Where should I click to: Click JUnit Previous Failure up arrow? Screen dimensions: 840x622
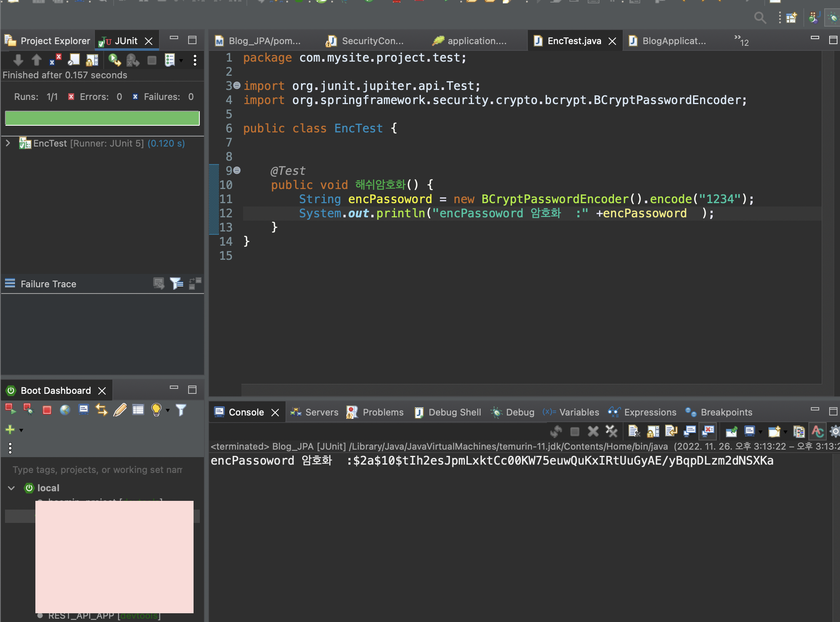37,60
